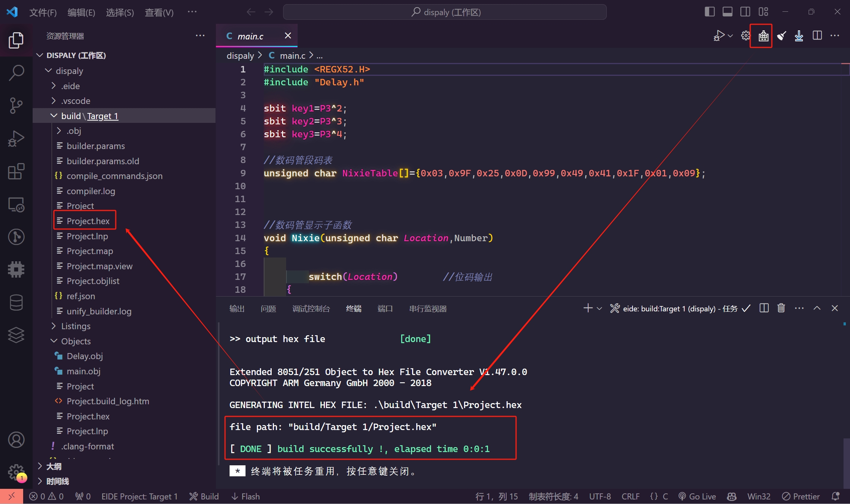This screenshot has width=850, height=504.
Task: Open the Manage gear in activity bar
Action: click(x=16, y=473)
